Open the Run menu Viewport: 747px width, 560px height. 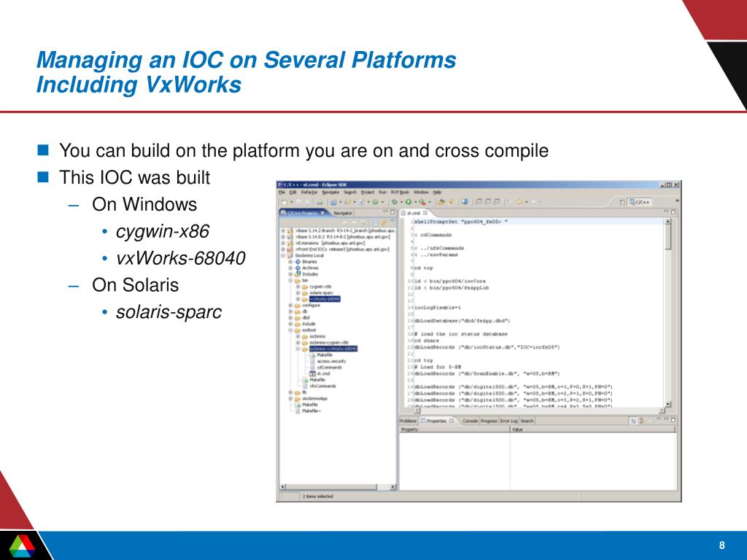pos(382,192)
